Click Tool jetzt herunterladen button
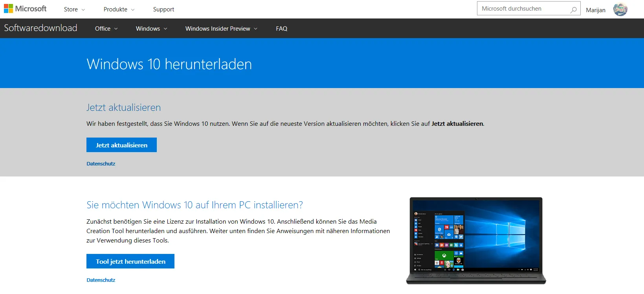The image size is (644, 294). coord(130,261)
